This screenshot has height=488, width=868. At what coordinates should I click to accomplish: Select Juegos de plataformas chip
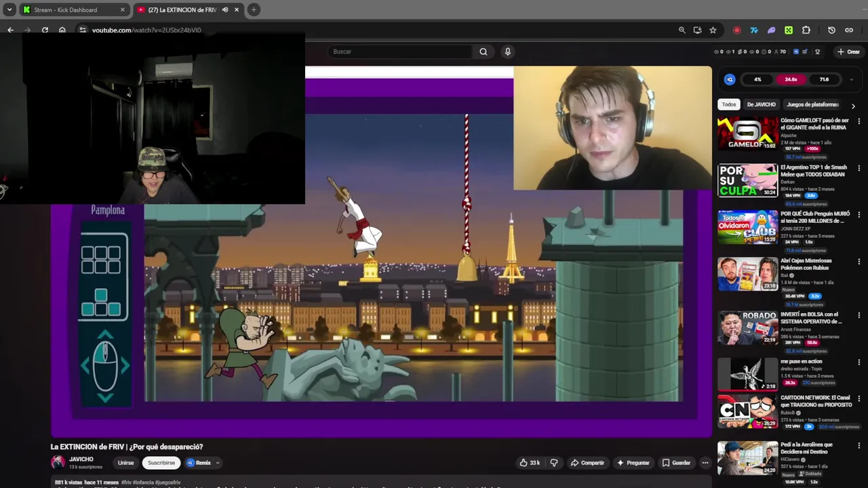tap(812, 104)
